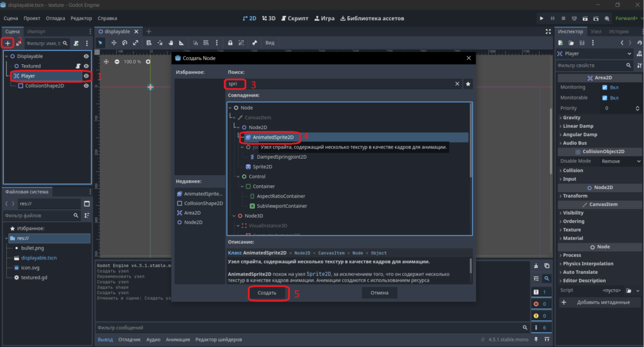Click Добавить метаданные button
Screen dimensions: 644x347
coord(600,302)
